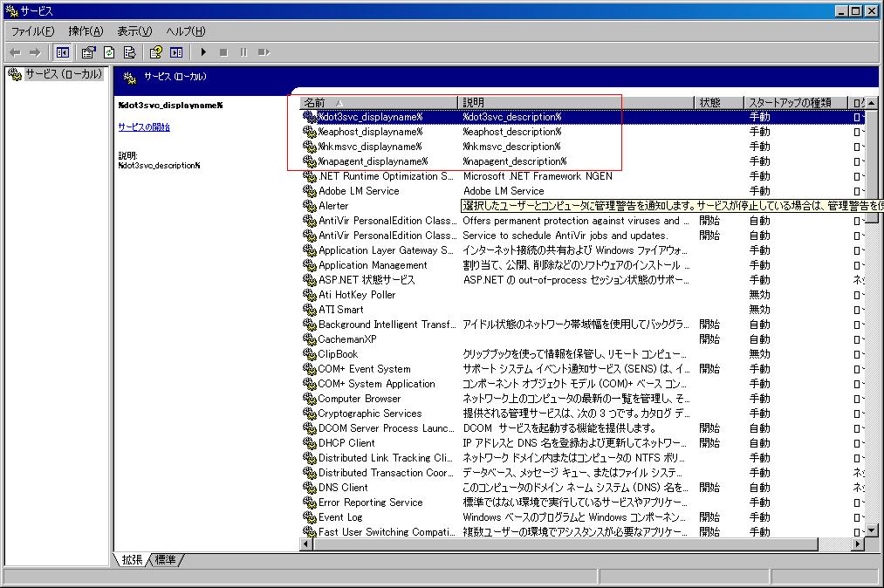Click the horizontal scrollbar left arrow
The height and width of the screenshot is (588, 884).
[306, 544]
